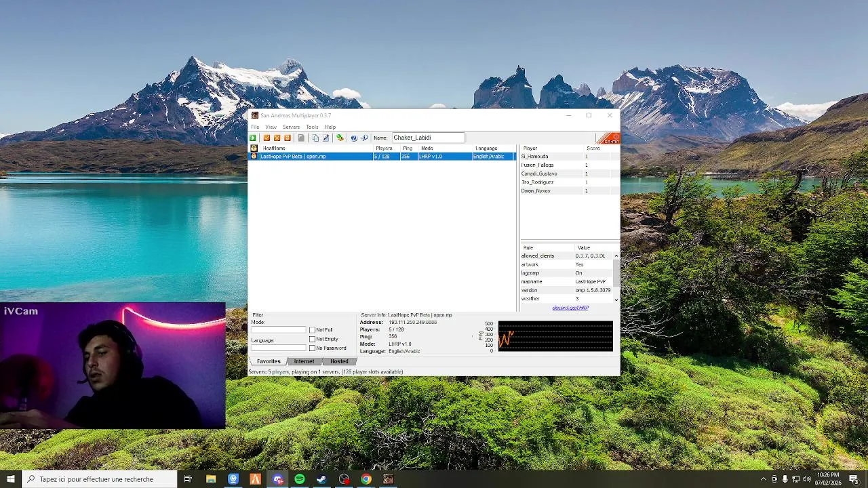Select the lagcomp rule row
The width and height of the screenshot is (868, 488).
click(566, 273)
